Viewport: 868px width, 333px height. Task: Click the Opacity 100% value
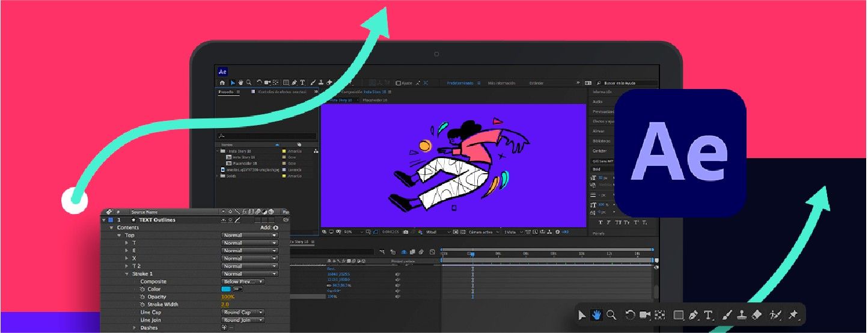[x=228, y=297]
